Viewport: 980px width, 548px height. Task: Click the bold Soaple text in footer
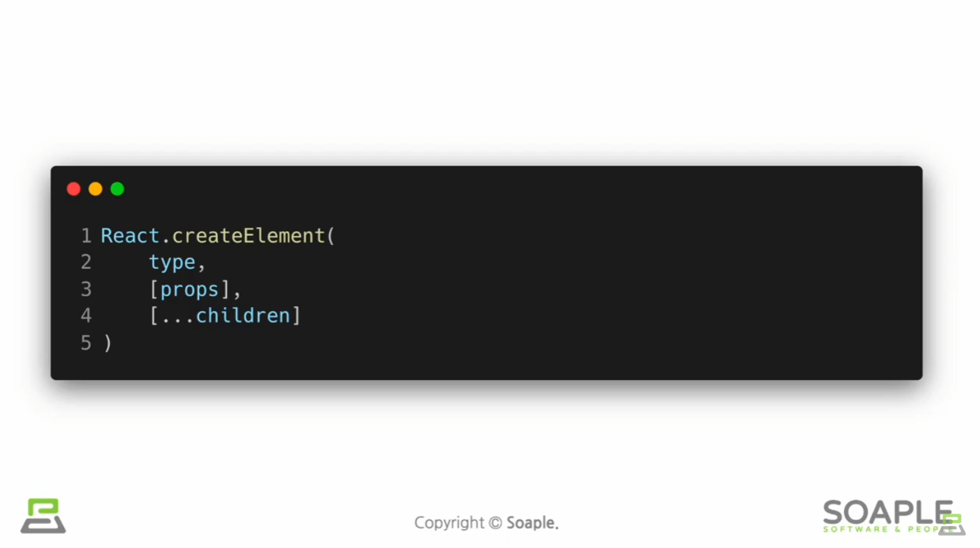(532, 523)
